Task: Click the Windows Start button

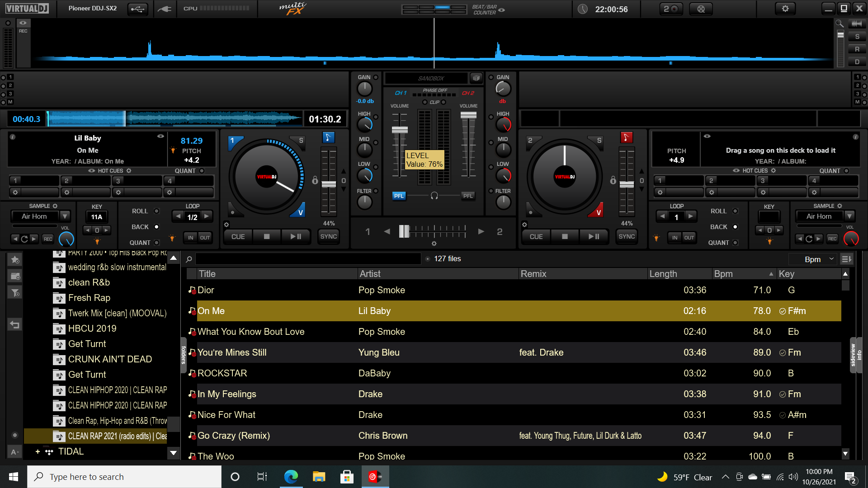Action: click(x=14, y=477)
